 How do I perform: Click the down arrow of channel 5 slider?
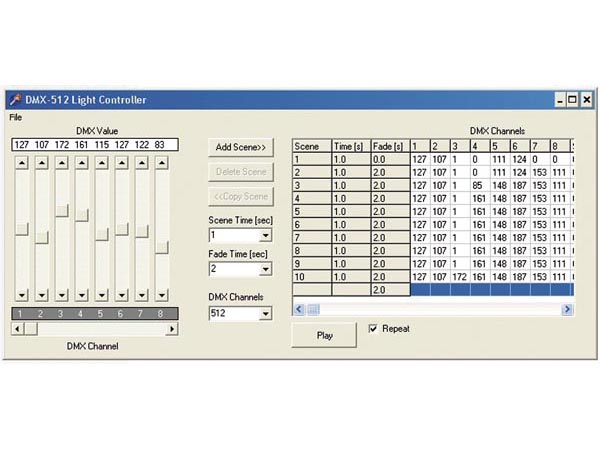(x=102, y=295)
